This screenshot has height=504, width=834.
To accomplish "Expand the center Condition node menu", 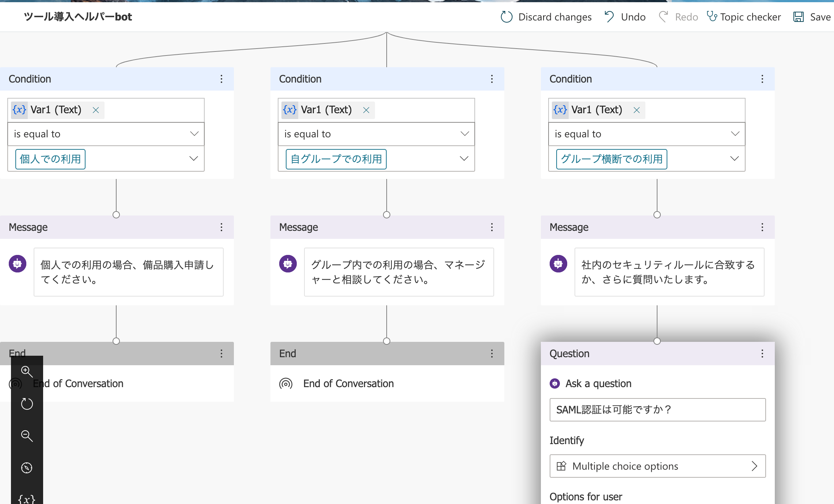I will click(x=492, y=78).
